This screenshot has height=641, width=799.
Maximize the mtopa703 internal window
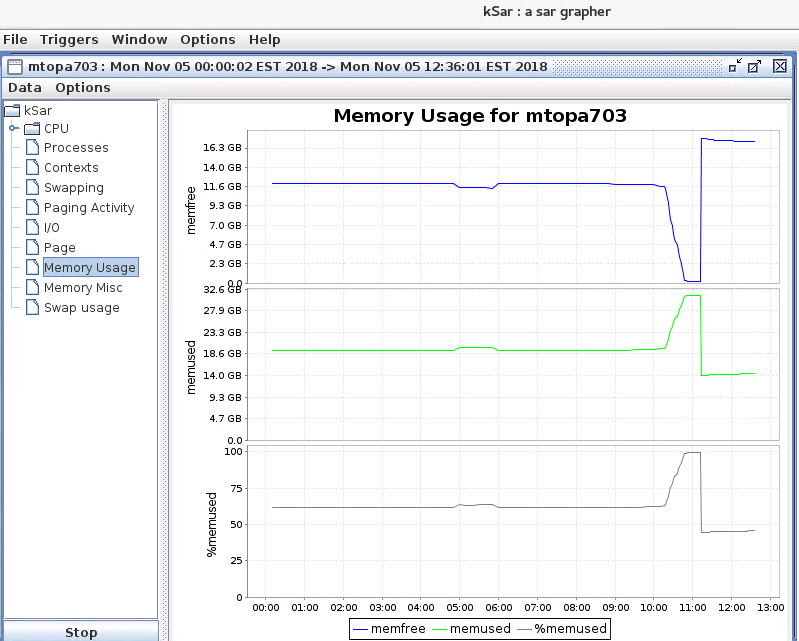coord(755,66)
